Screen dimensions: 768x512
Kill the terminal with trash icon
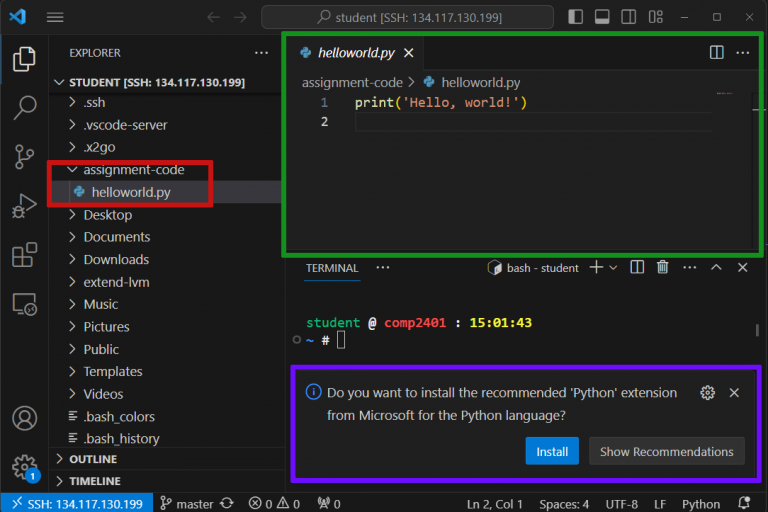click(662, 268)
